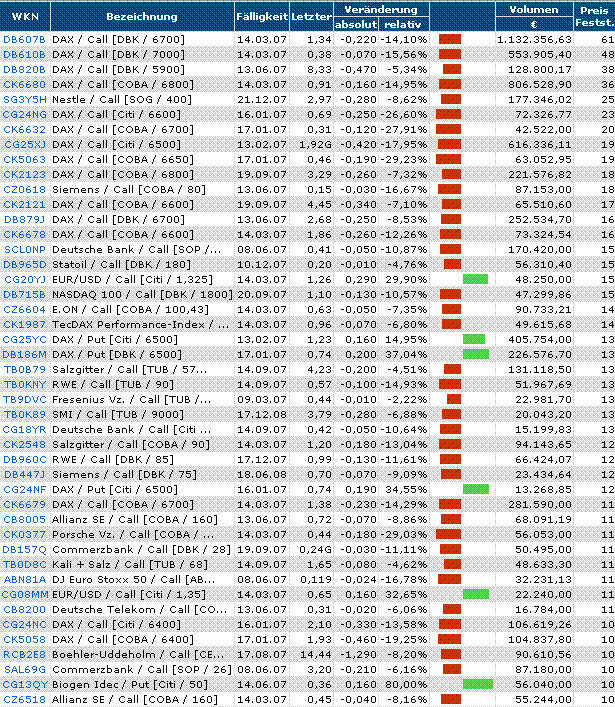Viewport: 615px width, 707px height.
Task: Open the CZ0618 Siemens warrant link
Action: click(x=24, y=189)
